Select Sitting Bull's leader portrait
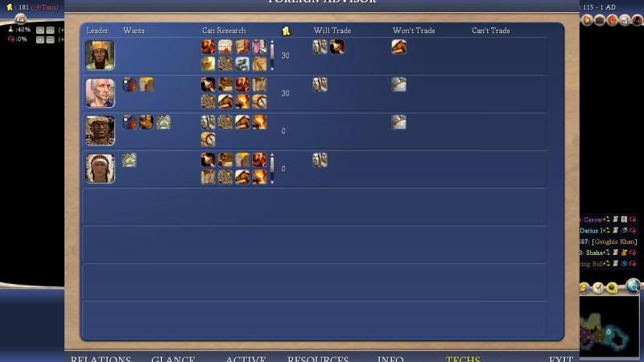This screenshot has width=644, height=362. click(100, 168)
